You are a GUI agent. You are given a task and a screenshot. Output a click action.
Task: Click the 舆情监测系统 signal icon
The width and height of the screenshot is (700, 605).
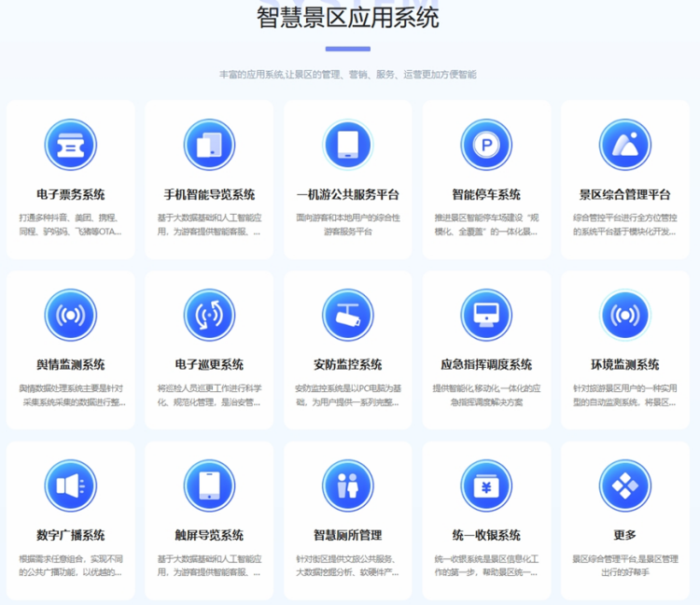(71, 316)
